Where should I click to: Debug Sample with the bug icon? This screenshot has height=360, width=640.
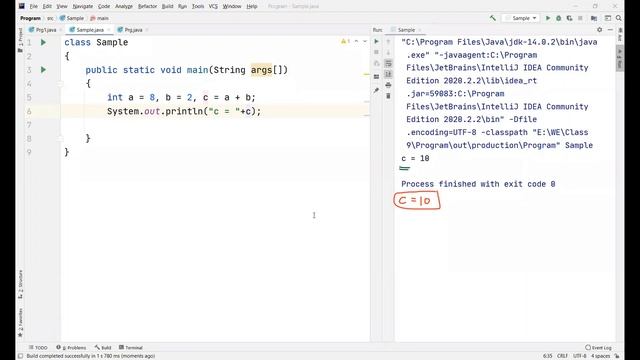pyautogui.click(x=559, y=18)
